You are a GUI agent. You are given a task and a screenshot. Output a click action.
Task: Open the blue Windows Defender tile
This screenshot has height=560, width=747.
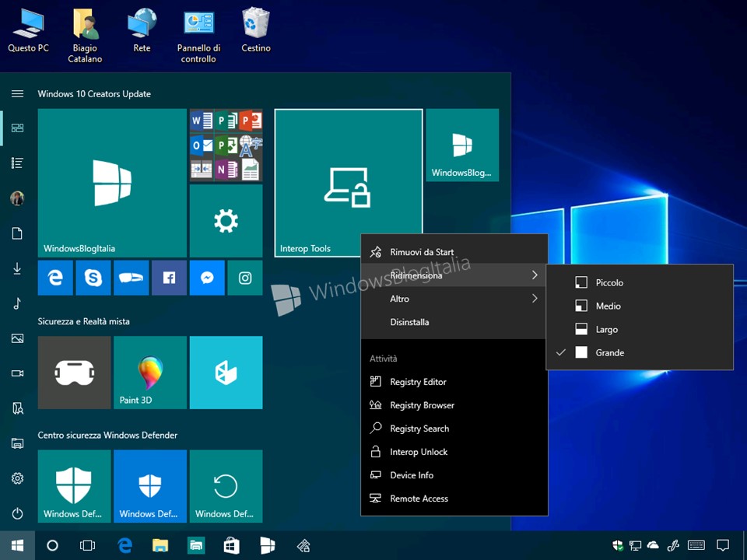pos(150,486)
